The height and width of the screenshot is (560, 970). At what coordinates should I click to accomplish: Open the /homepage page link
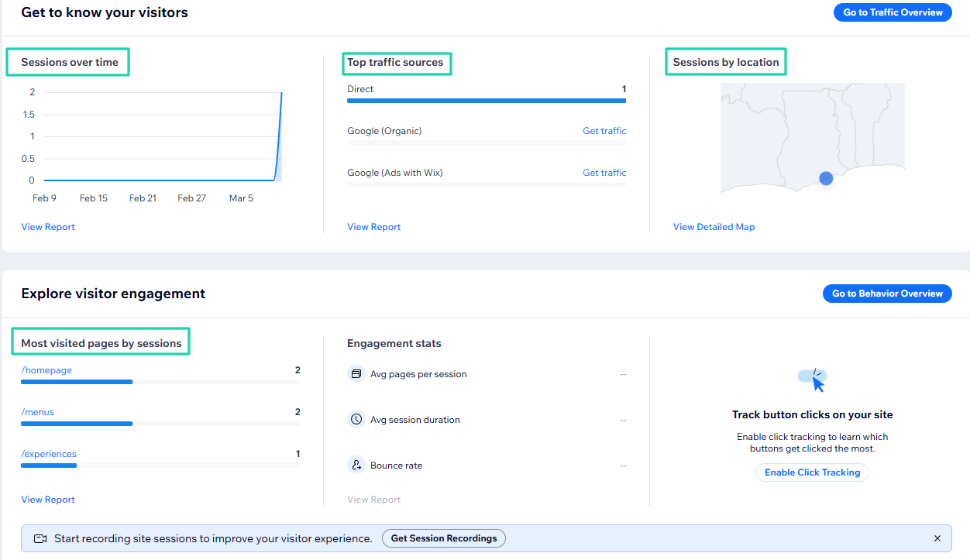coord(46,370)
